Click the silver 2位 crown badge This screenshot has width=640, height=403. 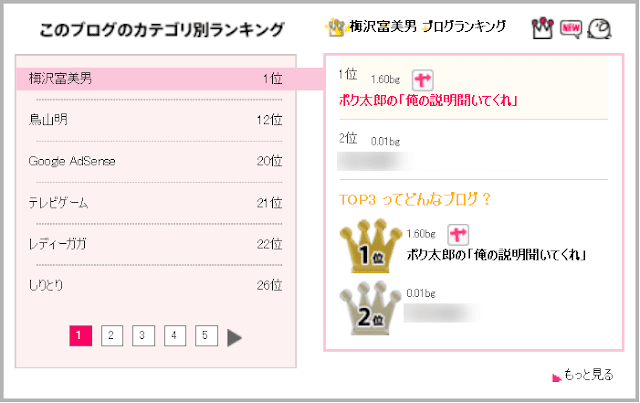370,308
